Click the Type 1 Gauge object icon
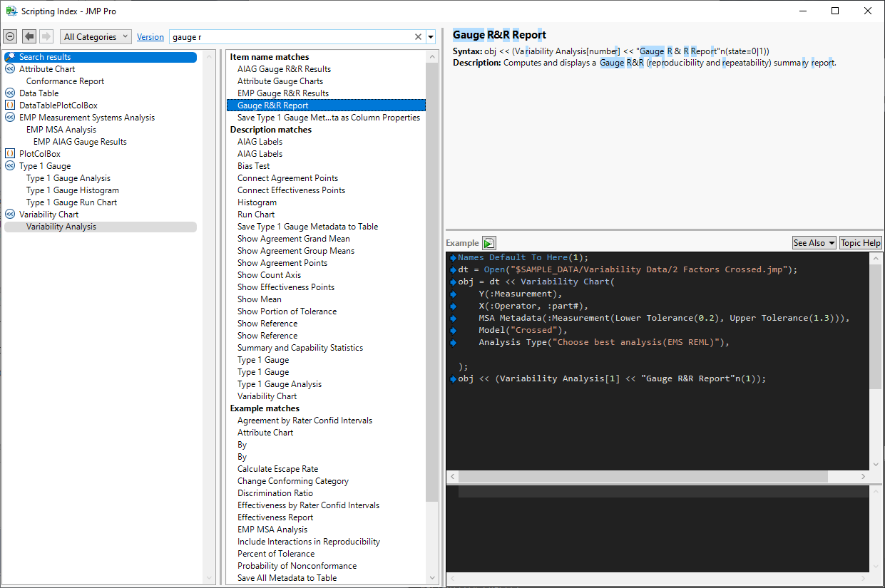This screenshot has width=885, height=588. (x=10, y=166)
